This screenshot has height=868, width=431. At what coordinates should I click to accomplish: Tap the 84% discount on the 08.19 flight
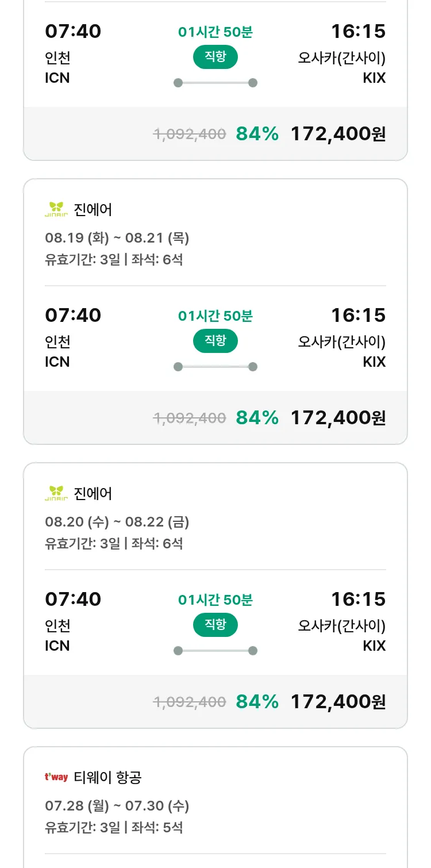pyautogui.click(x=257, y=418)
